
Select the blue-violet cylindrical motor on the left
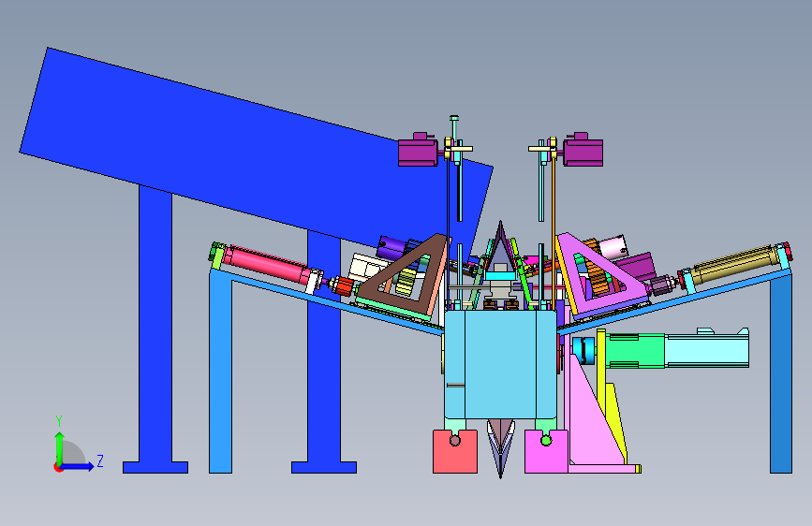[x=392, y=249]
